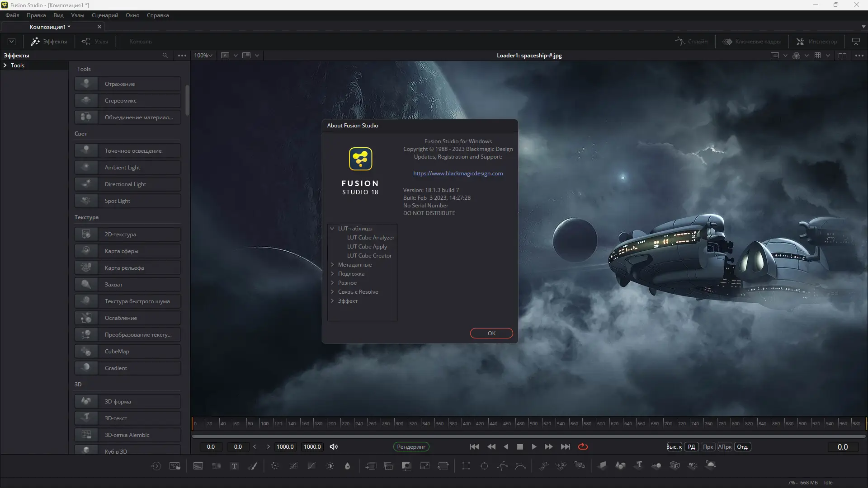868x488 pixels.
Task: Toggle the loop playback button
Action: tap(583, 446)
